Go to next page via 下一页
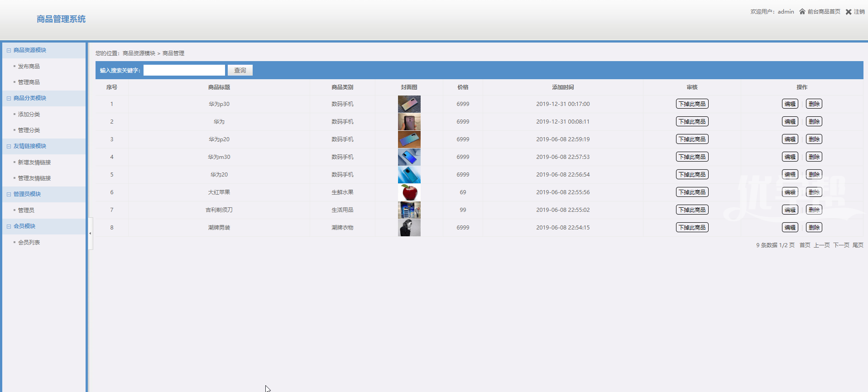This screenshot has height=392, width=868. point(841,245)
